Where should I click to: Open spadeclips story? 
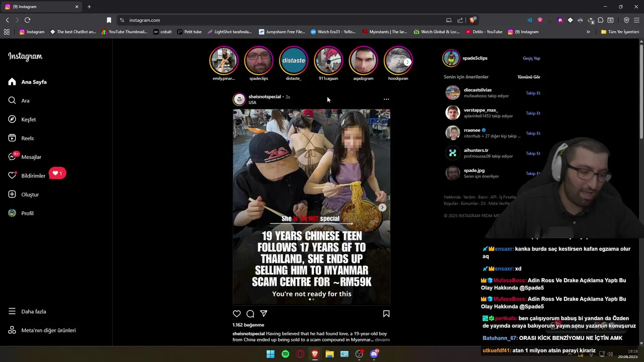(259, 60)
